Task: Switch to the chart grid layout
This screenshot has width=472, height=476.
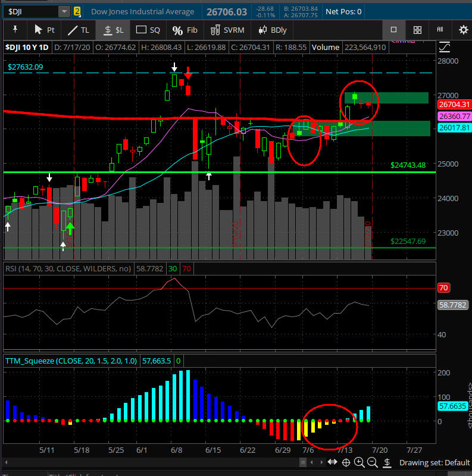Action: [x=417, y=30]
